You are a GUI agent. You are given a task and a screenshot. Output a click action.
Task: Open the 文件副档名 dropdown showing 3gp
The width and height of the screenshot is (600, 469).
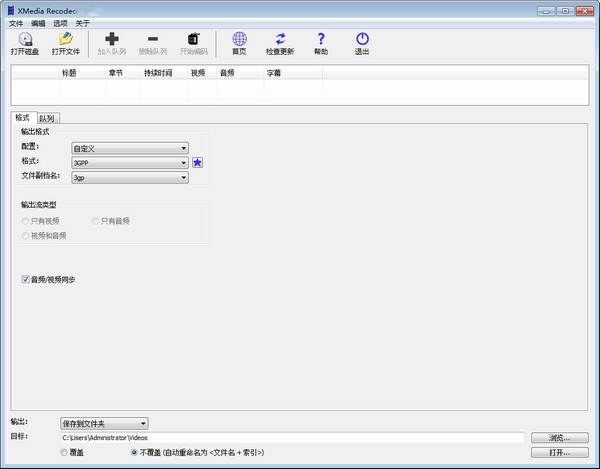pos(129,177)
